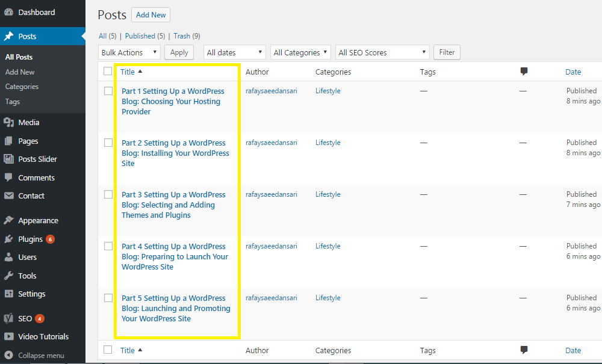602x364 pixels.
Task: Click comments bubble icon in table footer
Action: (524, 350)
